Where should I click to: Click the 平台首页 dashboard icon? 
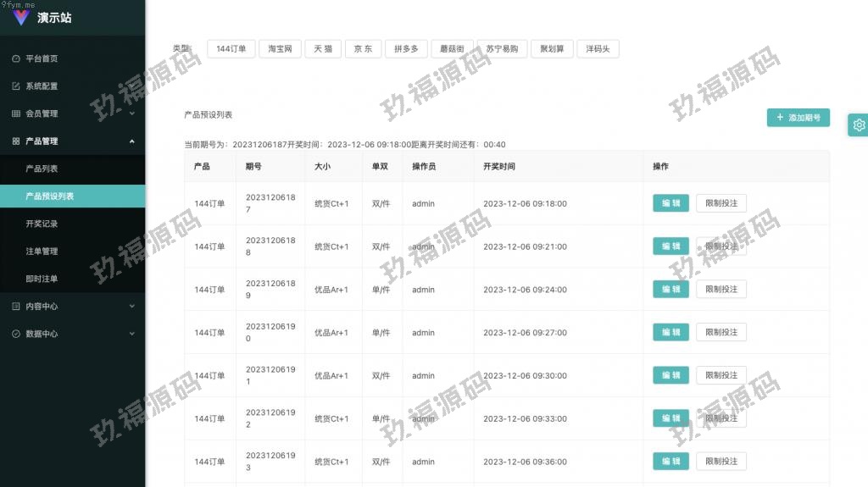[16, 59]
